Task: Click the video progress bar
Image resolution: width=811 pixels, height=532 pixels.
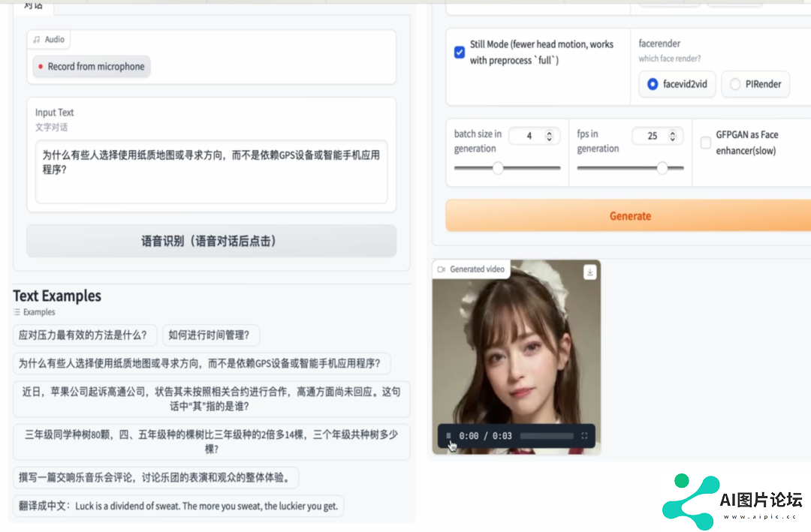Action: tap(547, 436)
